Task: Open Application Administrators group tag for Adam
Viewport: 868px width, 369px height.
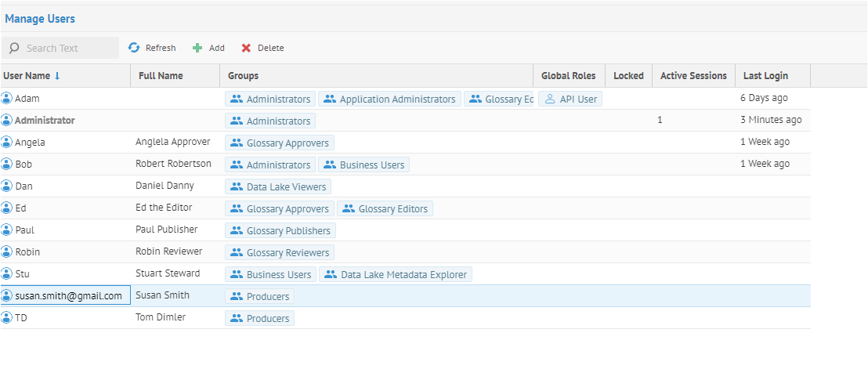Action: (389, 99)
